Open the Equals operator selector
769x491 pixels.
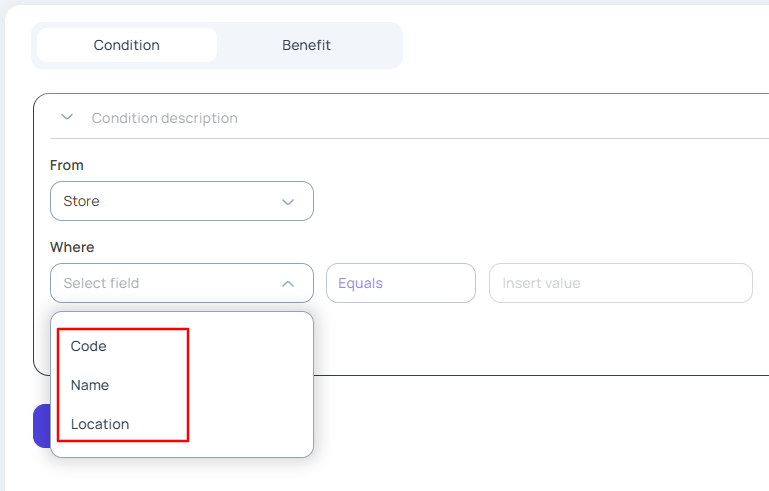point(400,283)
